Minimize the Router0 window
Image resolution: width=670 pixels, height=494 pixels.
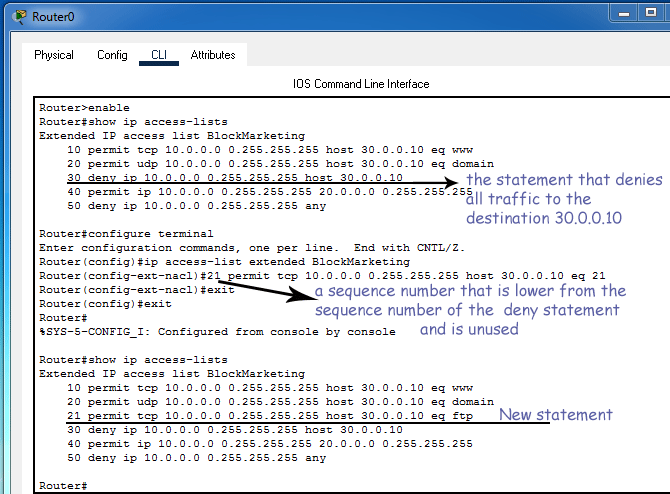[x=624, y=14]
